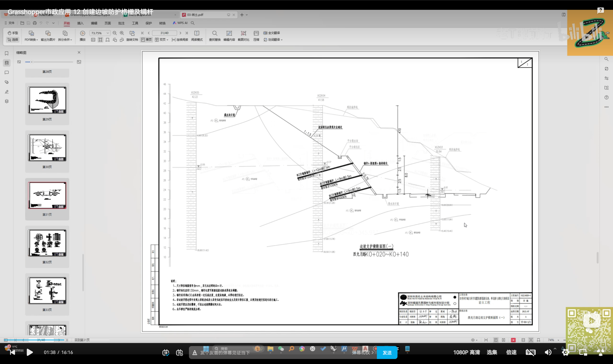Expand the zoom percentage dropdown
Image resolution: width=613 pixels, height=364 pixels.
pos(108,33)
